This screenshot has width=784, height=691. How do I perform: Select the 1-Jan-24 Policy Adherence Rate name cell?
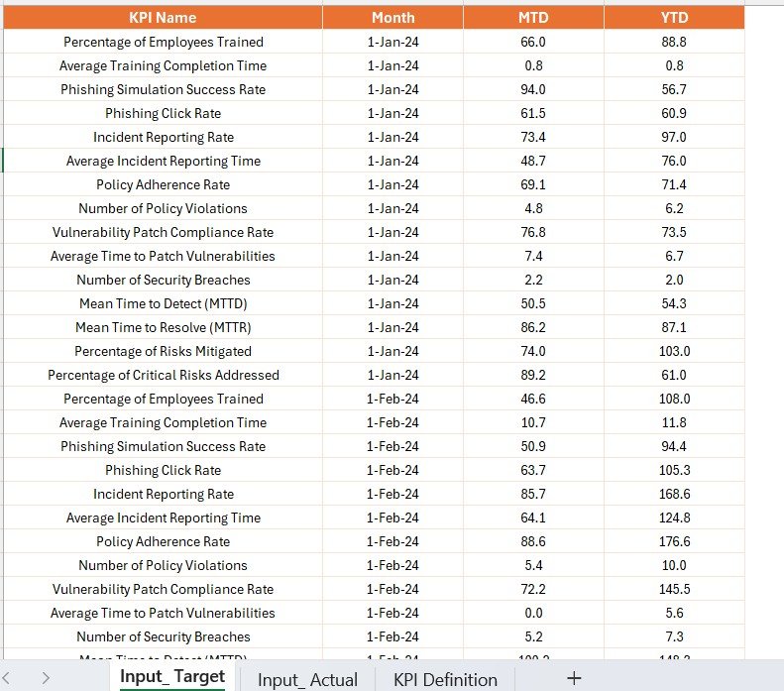pos(163,184)
